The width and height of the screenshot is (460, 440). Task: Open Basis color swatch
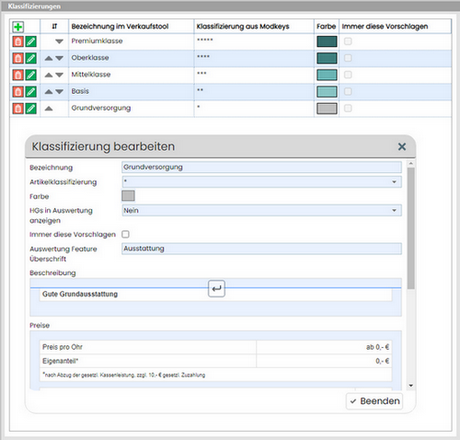(x=327, y=92)
